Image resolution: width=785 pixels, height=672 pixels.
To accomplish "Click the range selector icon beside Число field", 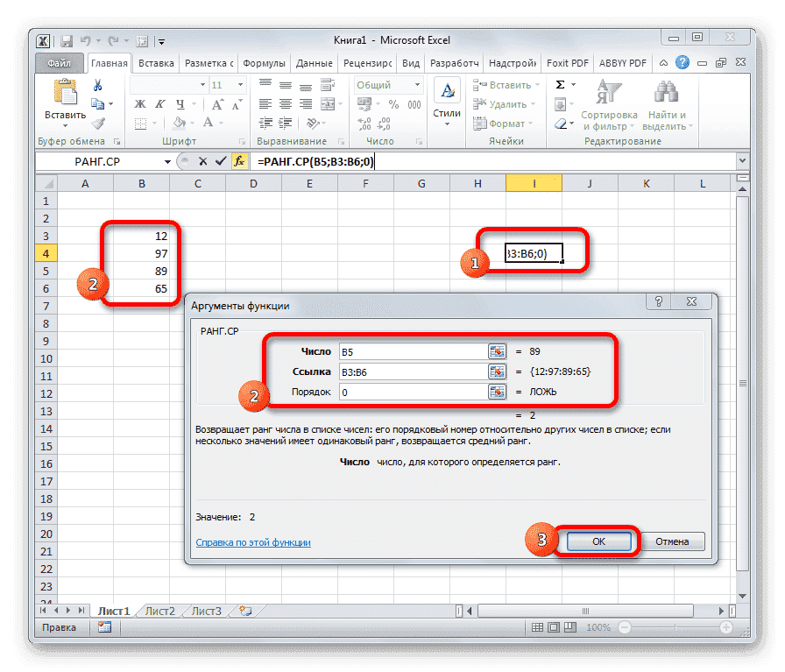I will (496, 350).
